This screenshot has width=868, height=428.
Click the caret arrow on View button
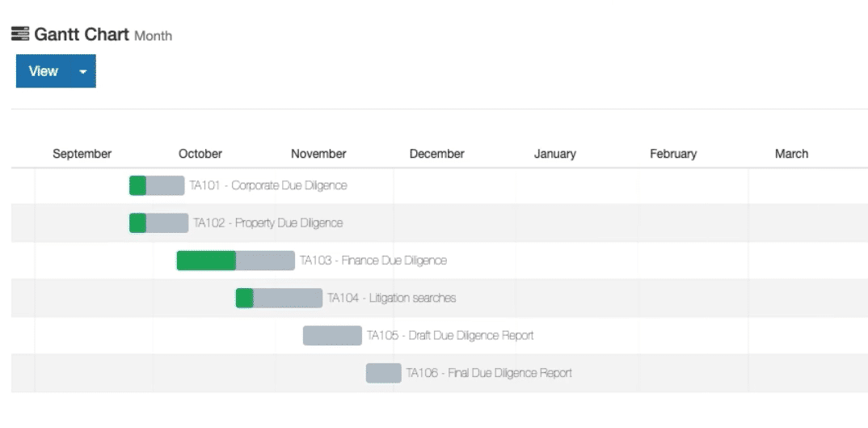point(82,72)
